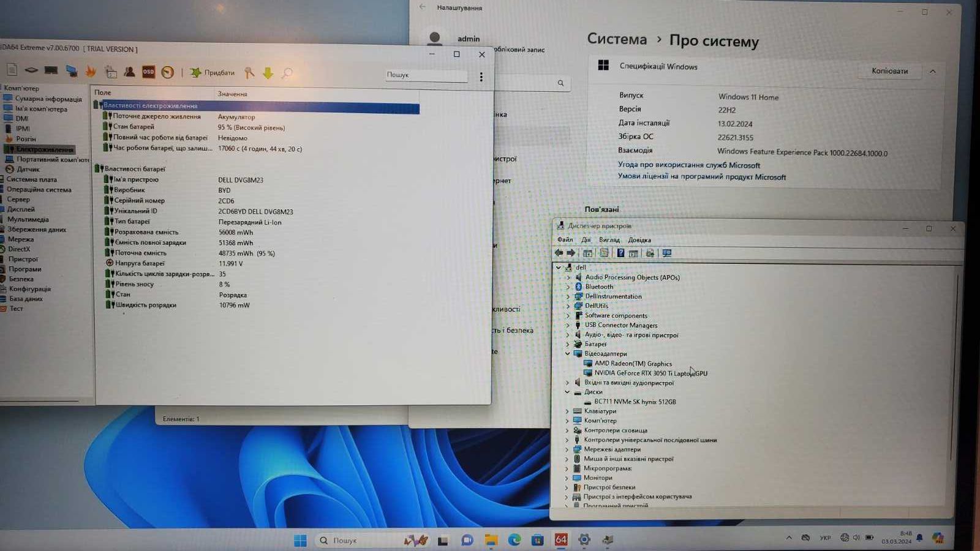Expand the Батареї node in Device Manager
Image resolution: width=980 pixels, height=551 pixels.
point(567,344)
